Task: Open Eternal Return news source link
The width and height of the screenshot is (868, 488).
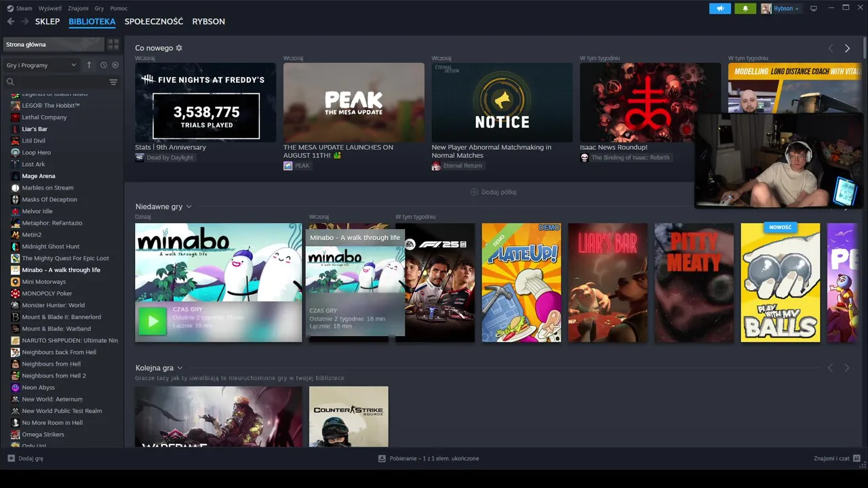Action: pyautogui.click(x=462, y=165)
